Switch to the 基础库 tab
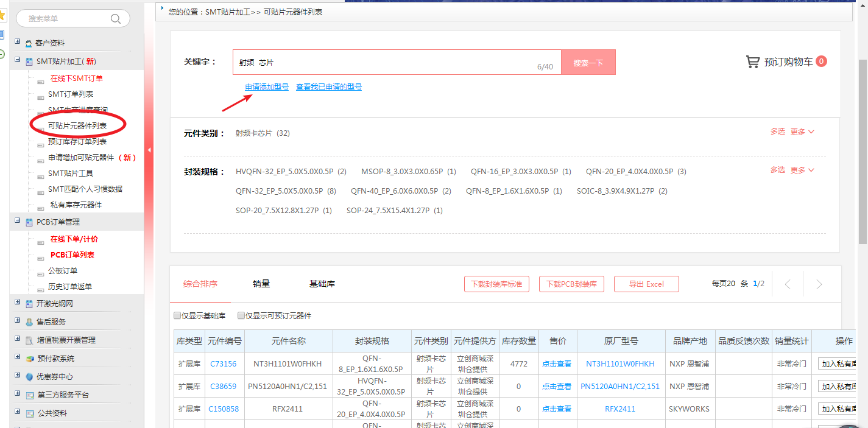Screen dimensions: 868x428 tap(322, 284)
